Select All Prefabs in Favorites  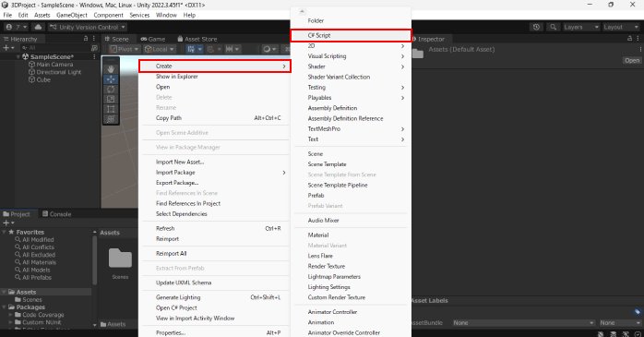click(33, 277)
